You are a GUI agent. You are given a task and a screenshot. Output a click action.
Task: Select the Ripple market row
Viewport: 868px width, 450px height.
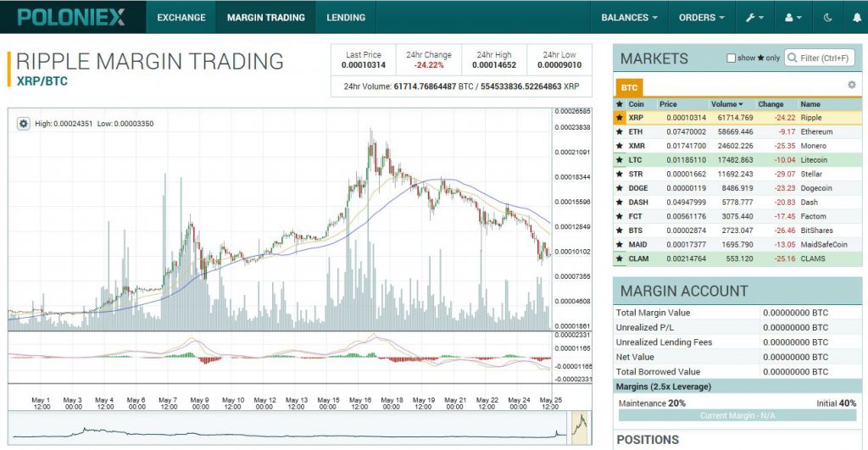[x=737, y=118]
